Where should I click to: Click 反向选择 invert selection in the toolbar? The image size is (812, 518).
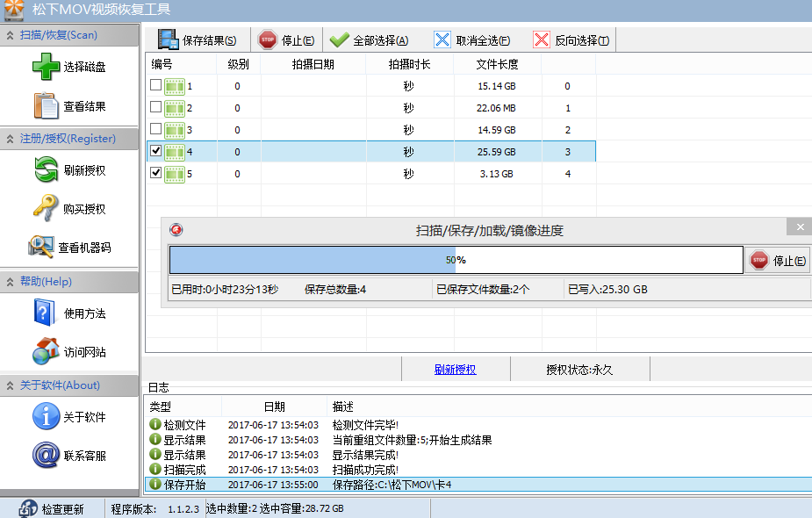tap(572, 40)
